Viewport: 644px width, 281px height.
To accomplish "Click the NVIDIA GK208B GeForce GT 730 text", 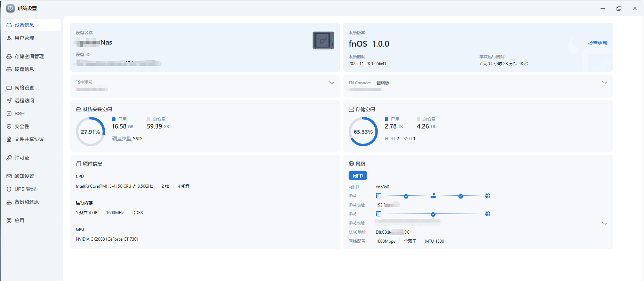I will 107,239.
